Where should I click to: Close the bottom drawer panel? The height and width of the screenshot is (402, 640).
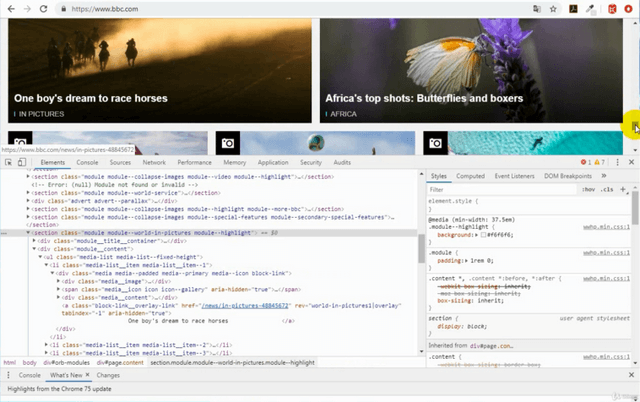point(630,375)
